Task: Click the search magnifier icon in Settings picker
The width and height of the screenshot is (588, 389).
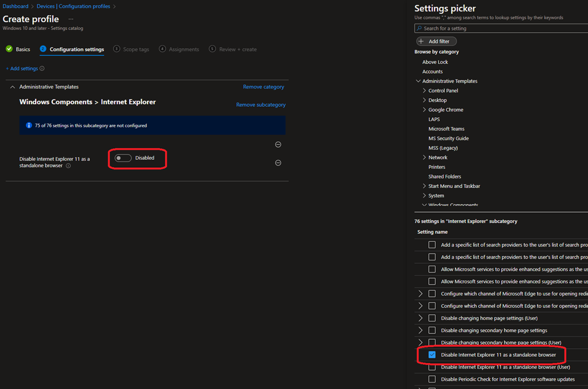Action: pos(419,28)
